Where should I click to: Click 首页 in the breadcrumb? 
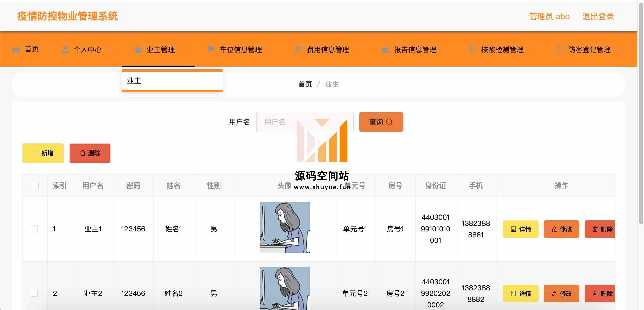pos(305,84)
